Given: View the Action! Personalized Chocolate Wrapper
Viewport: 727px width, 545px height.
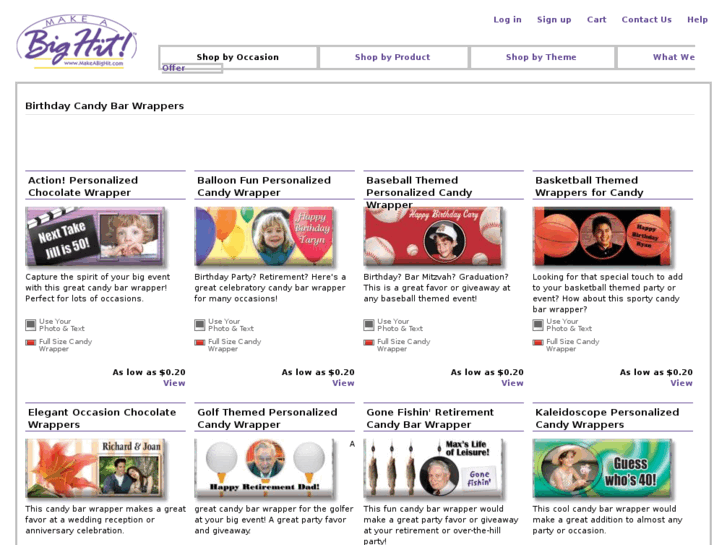Looking at the screenshot, I should tap(174, 383).
